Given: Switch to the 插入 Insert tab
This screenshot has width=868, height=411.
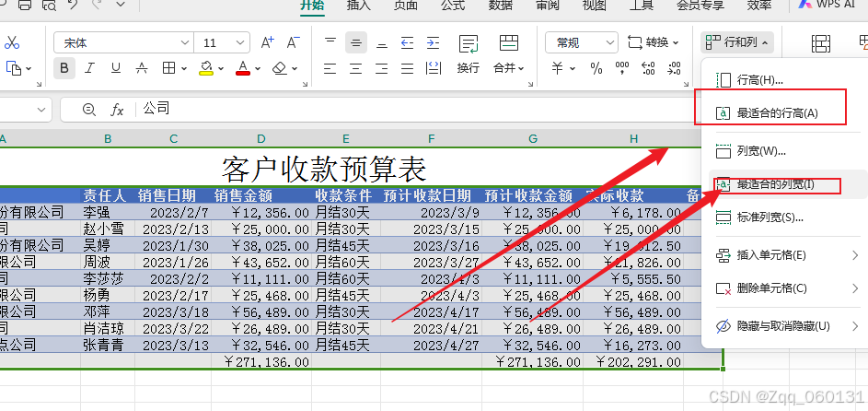Looking at the screenshot, I should (359, 5).
